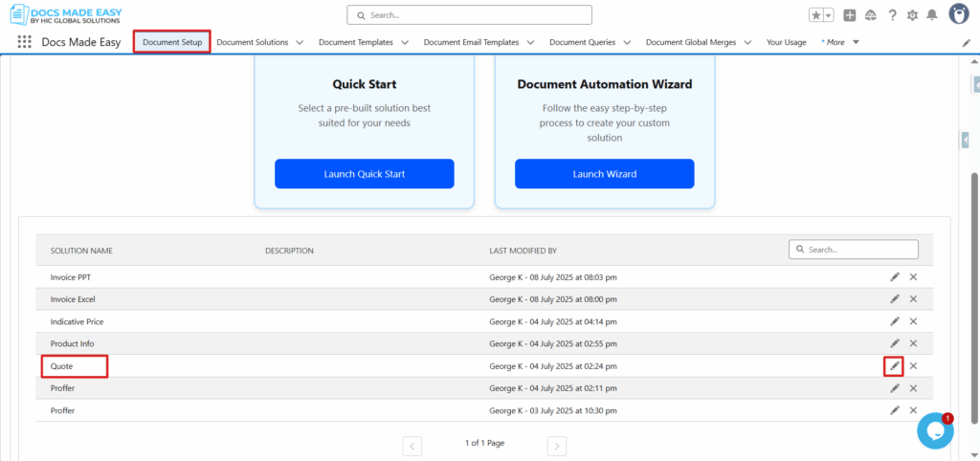The image size is (980, 461).
Task: Open the Salesforce Help question mark
Action: pos(893,15)
